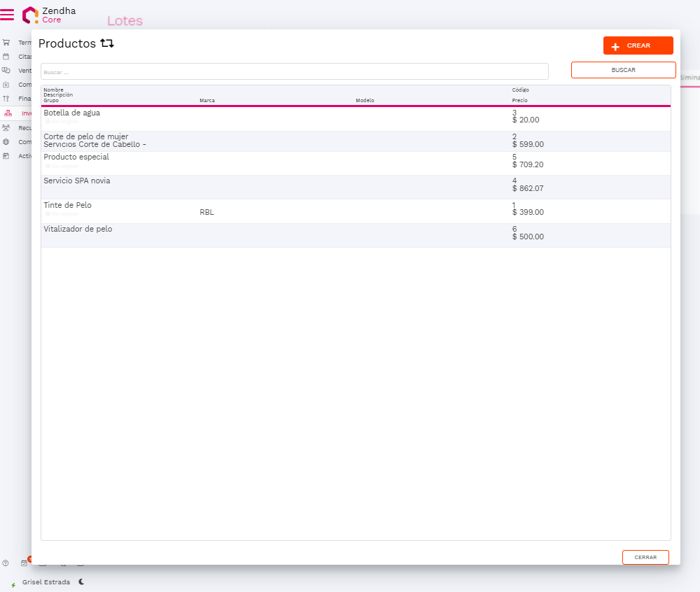Click the Zendha Core logo

[x=31, y=15]
